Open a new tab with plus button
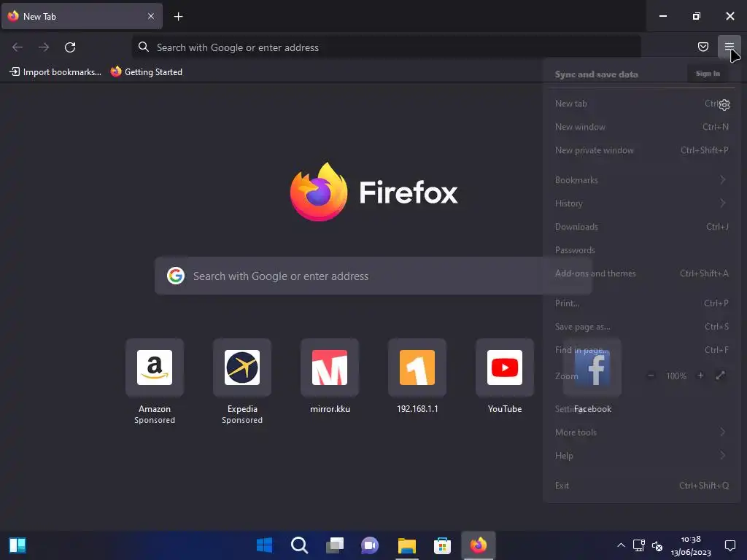 pyautogui.click(x=178, y=17)
